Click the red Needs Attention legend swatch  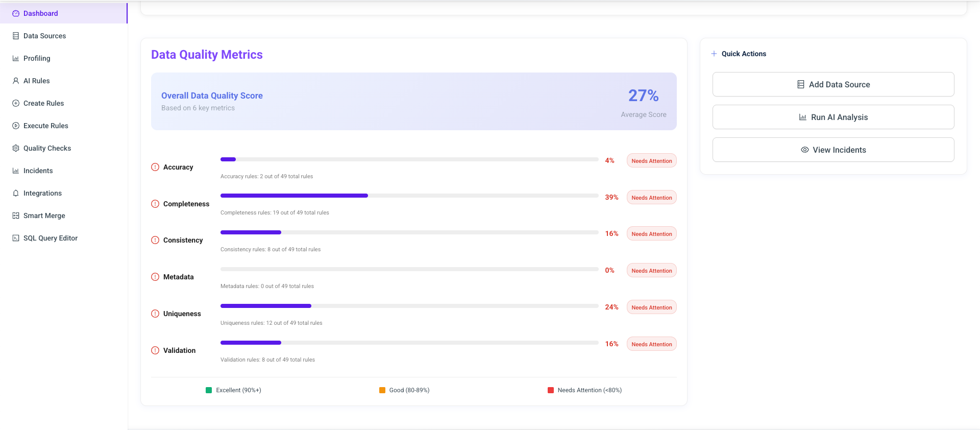[551, 390]
